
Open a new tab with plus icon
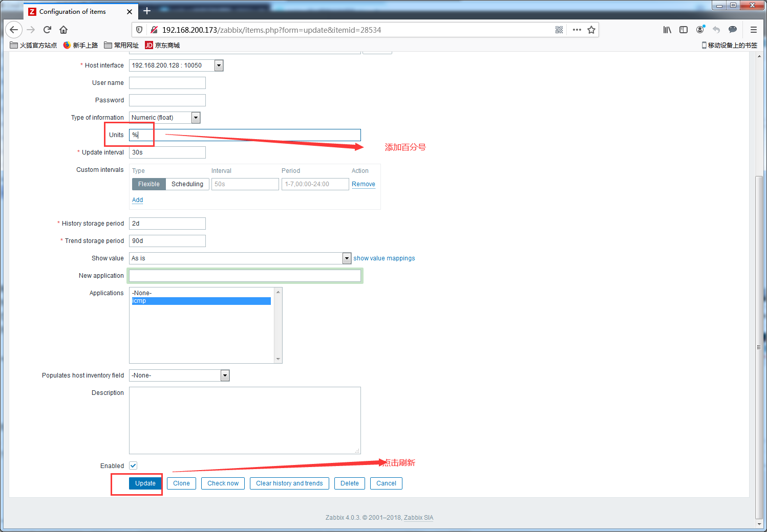coord(147,11)
